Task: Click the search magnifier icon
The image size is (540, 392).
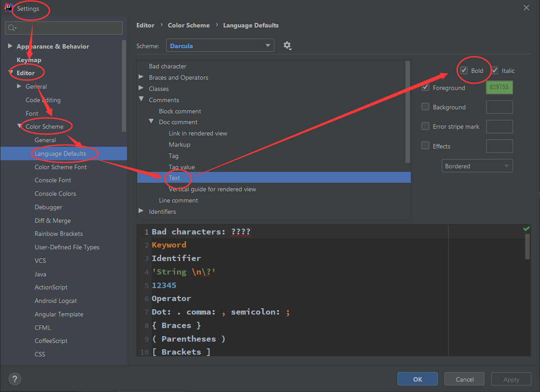Action: pyautogui.click(x=12, y=28)
